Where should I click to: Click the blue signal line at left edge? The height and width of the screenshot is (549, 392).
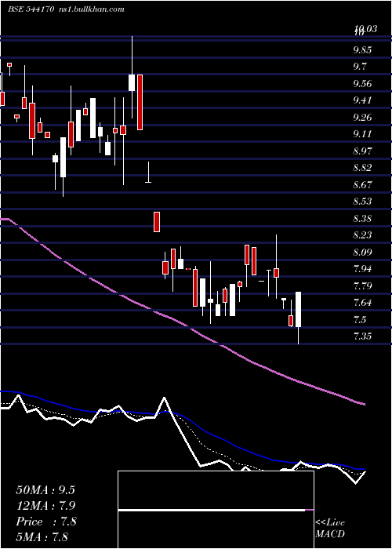click(x=3, y=391)
